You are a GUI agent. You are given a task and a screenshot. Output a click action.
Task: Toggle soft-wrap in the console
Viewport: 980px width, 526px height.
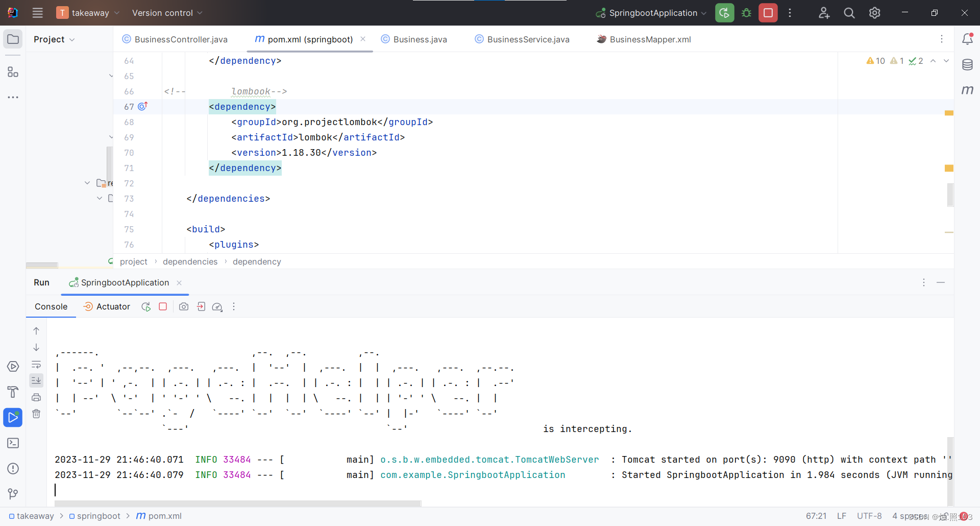point(36,365)
